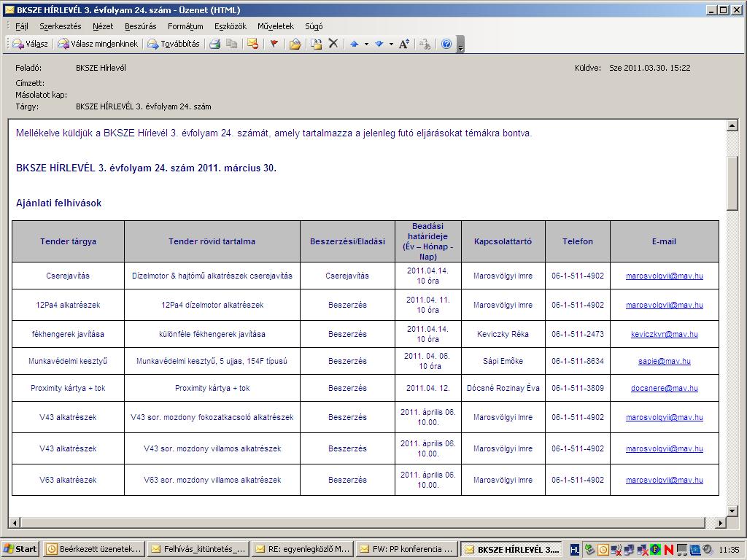Click the vertical scrollbar up arrow
Screen dimensions: 747x560
point(732,125)
